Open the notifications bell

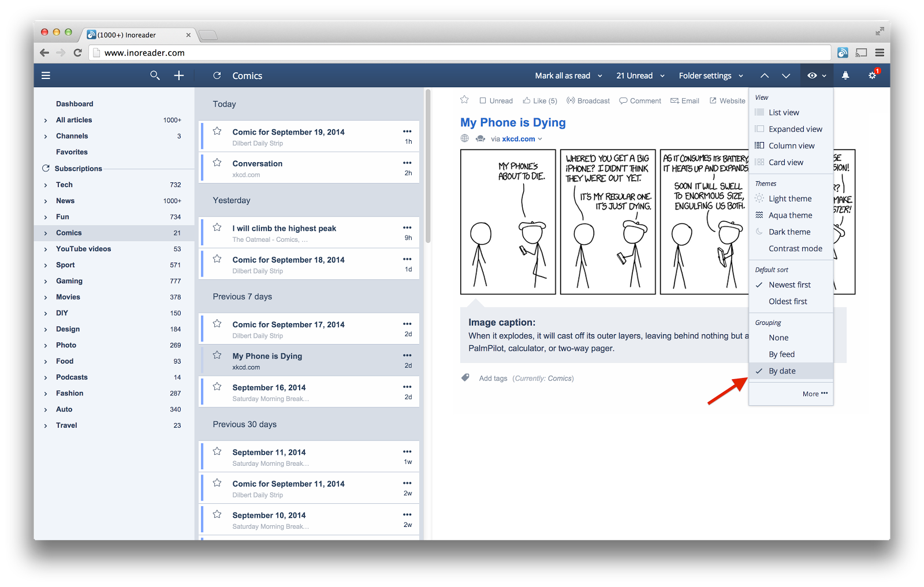[x=845, y=76]
